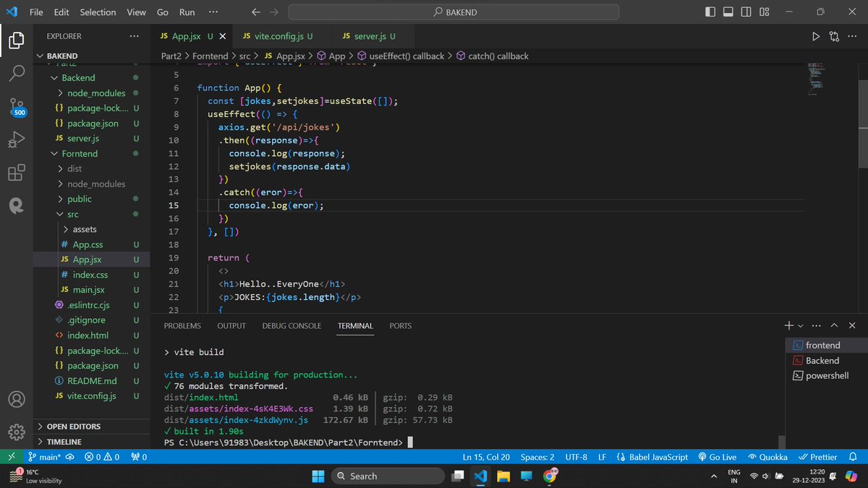868x488 pixels.
Task: Open the Accounts icon in activity bar
Action: (16, 399)
